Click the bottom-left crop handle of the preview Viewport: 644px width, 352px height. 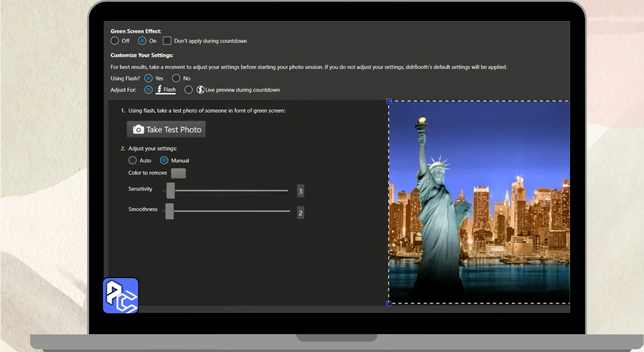click(x=389, y=303)
